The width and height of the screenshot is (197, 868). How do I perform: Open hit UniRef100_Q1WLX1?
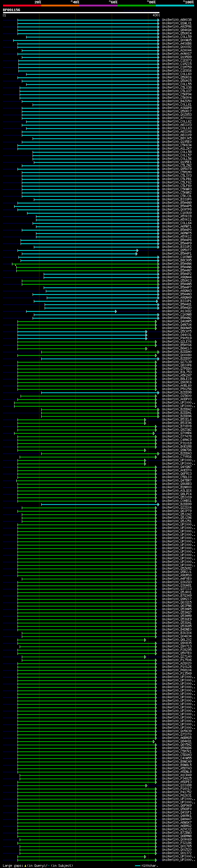177,23
